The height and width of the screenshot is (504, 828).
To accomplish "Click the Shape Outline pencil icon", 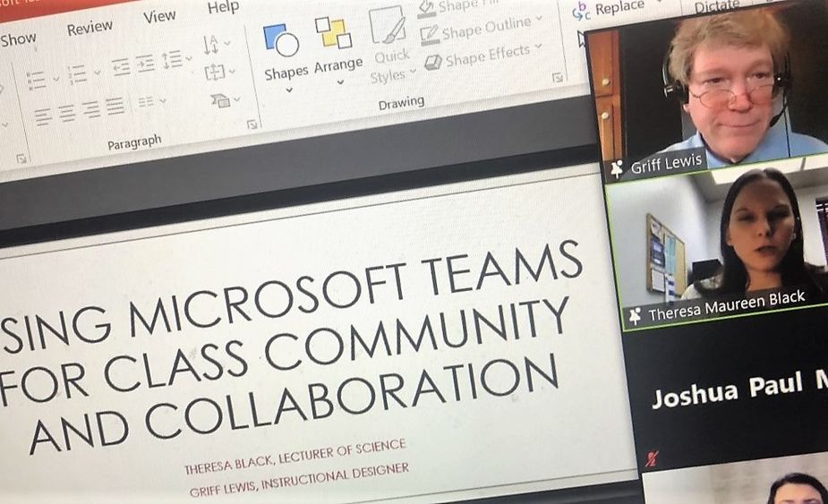I will tap(430, 36).
